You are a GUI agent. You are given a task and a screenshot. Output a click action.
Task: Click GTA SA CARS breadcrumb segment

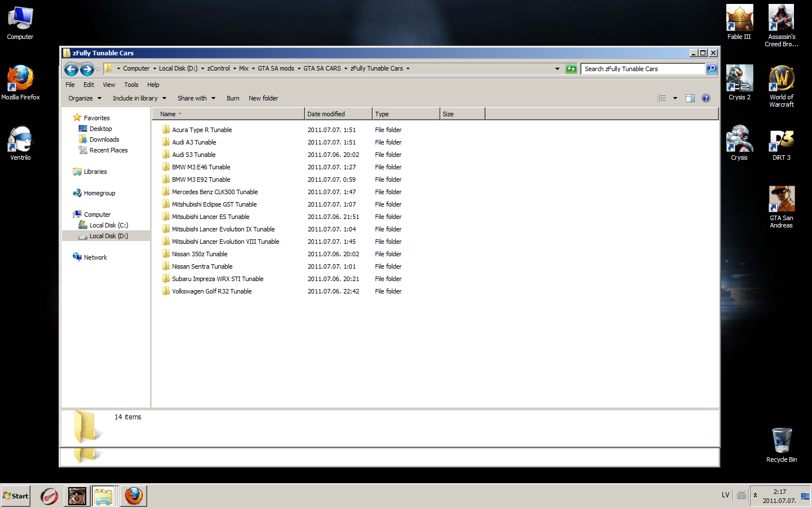[322, 69]
